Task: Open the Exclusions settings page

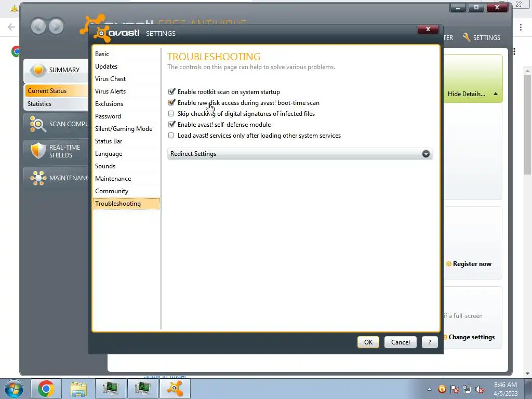Action: pyautogui.click(x=109, y=104)
